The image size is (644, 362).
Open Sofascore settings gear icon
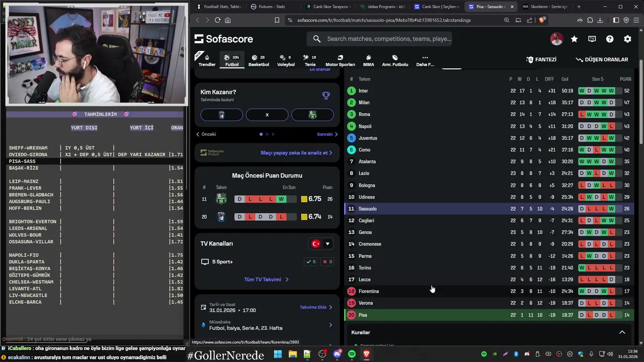[627, 39]
